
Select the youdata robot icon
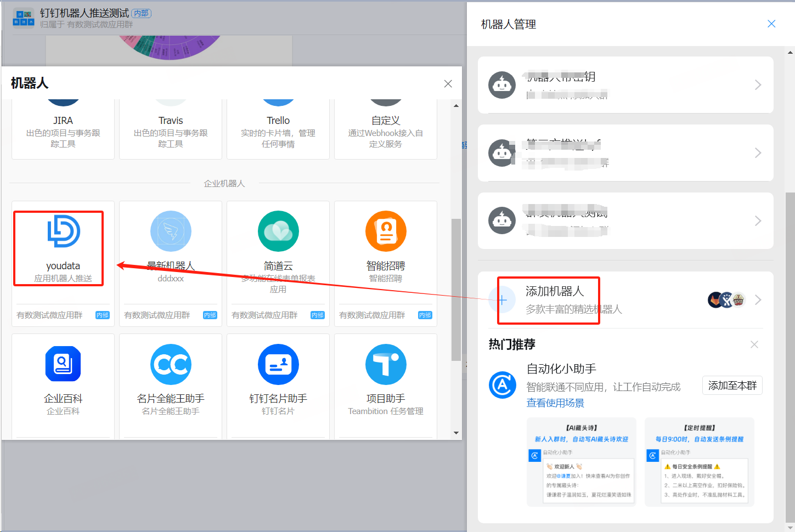(x=64, y=231)
